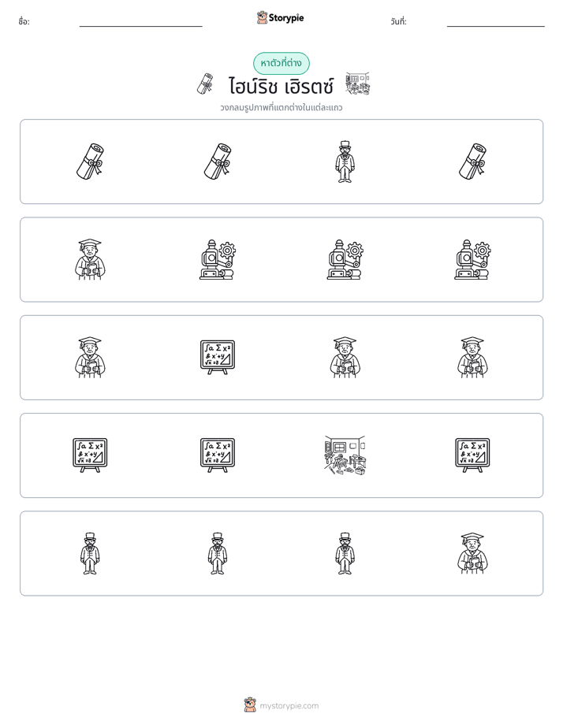Click the diploma icon beside the title
563x728 pixels.
coord(205,84)
